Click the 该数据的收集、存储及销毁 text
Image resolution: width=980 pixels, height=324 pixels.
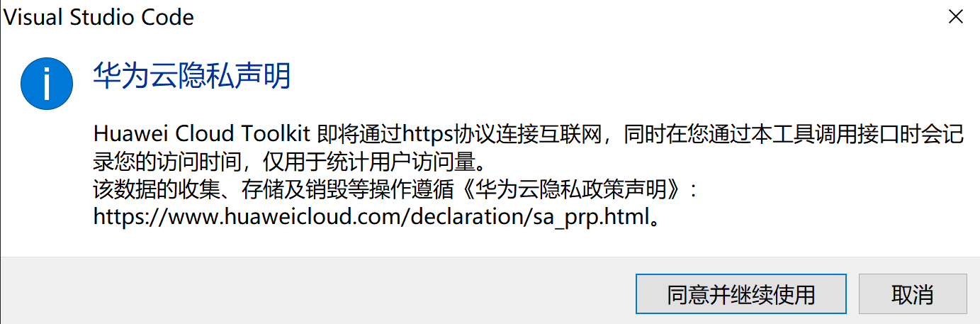click(x=220, y=190)
